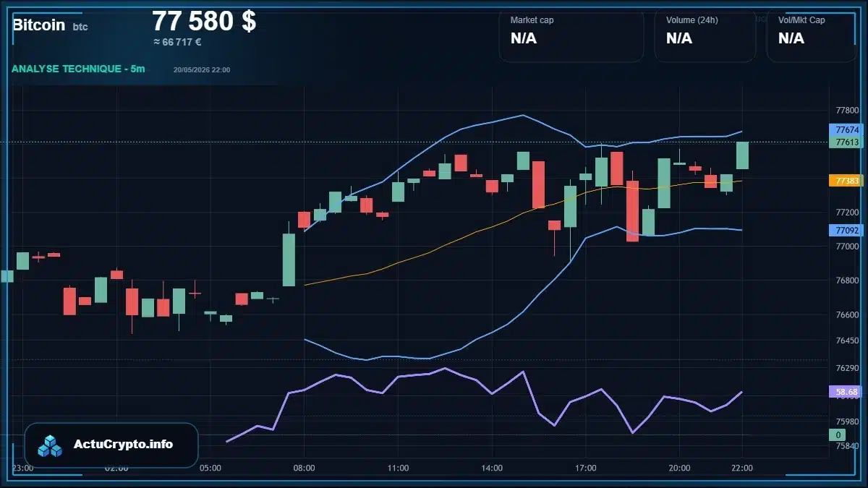Click the blue 77092 lower band tag

pos(846,231)
